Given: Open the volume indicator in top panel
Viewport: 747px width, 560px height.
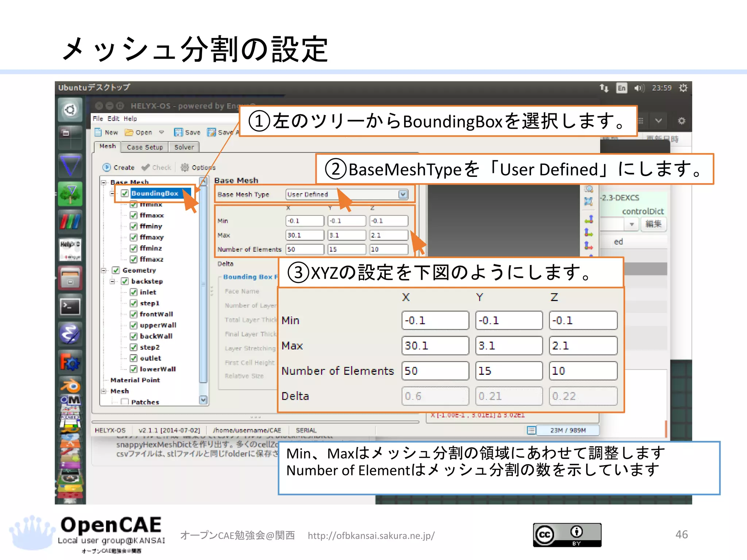Looking at the screenshot, I should pyautogui.click(x=639, y=88).
